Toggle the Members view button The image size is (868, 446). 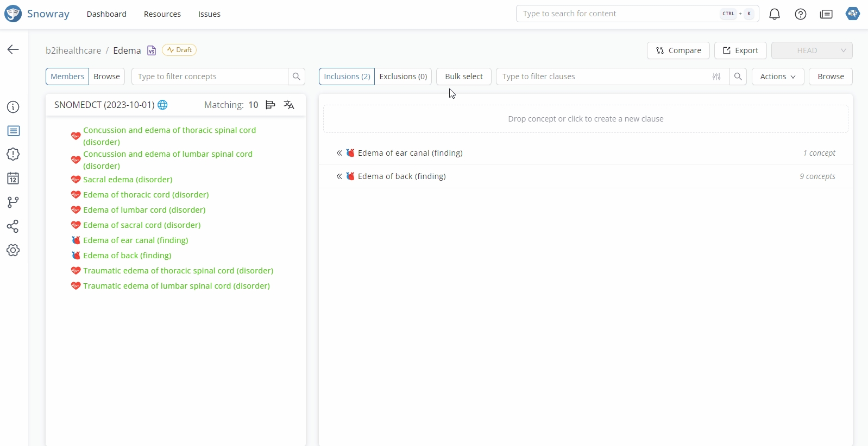[67, 77]
